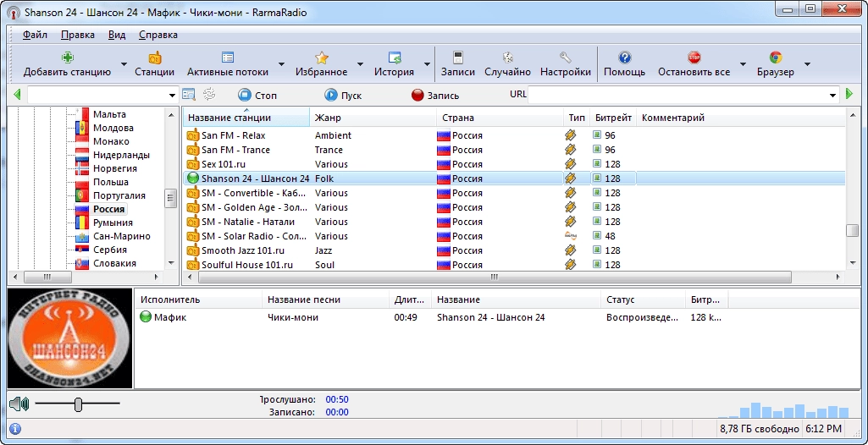Sort by Страна column header

pyautogui.click(x=500, y=118)
